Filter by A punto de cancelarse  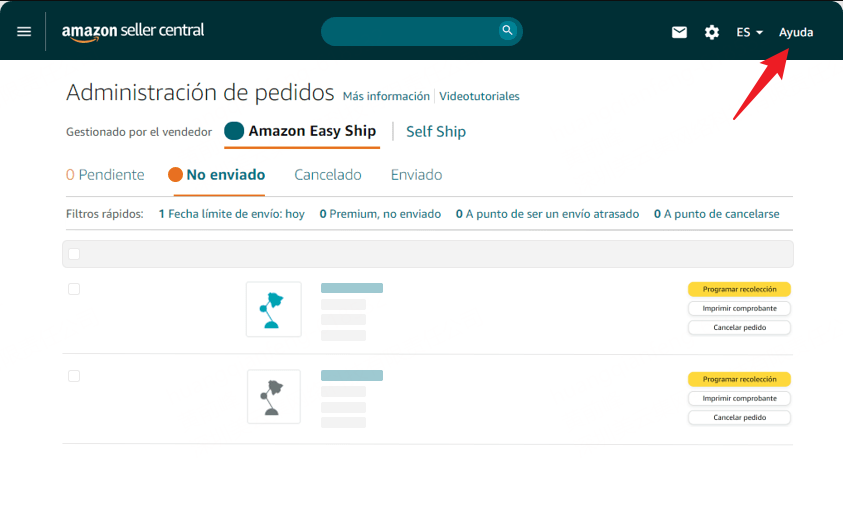716,214
